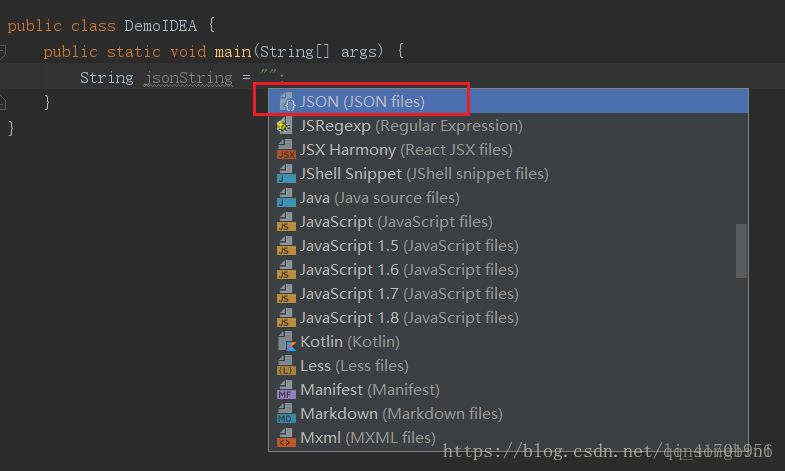Choose Kotlin (Kotlin) language
785x471 pixels.
point(502,342)
